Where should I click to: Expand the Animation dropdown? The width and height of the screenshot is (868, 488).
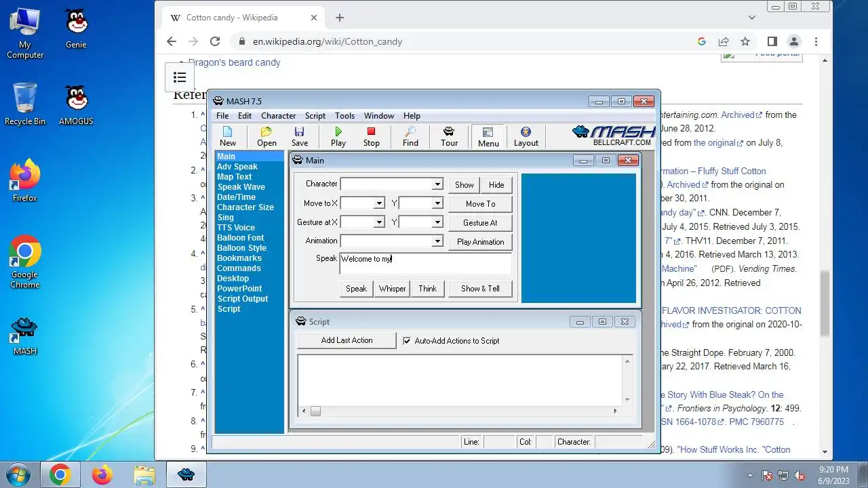pyautogui.click(x=437, y=241)
